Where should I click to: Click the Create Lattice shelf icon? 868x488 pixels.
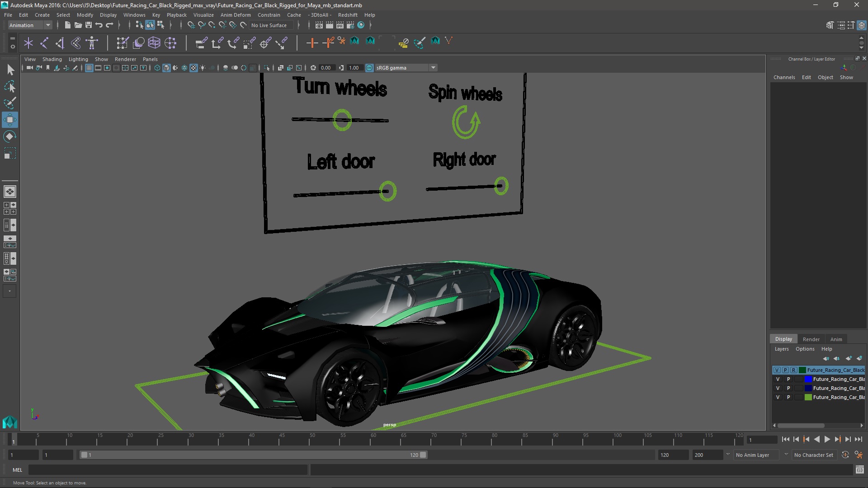154,43
